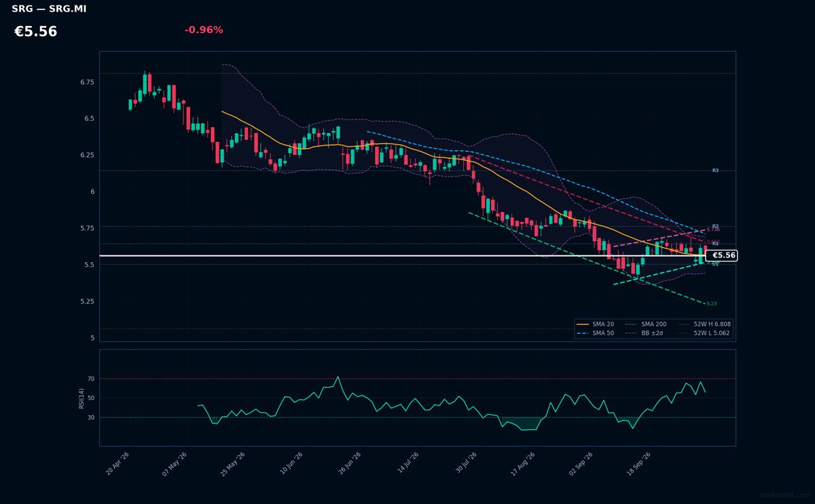815x504 pixels.
Task: Click the 52W H 6.808 legend entry
Action: (x=704, y=325)
